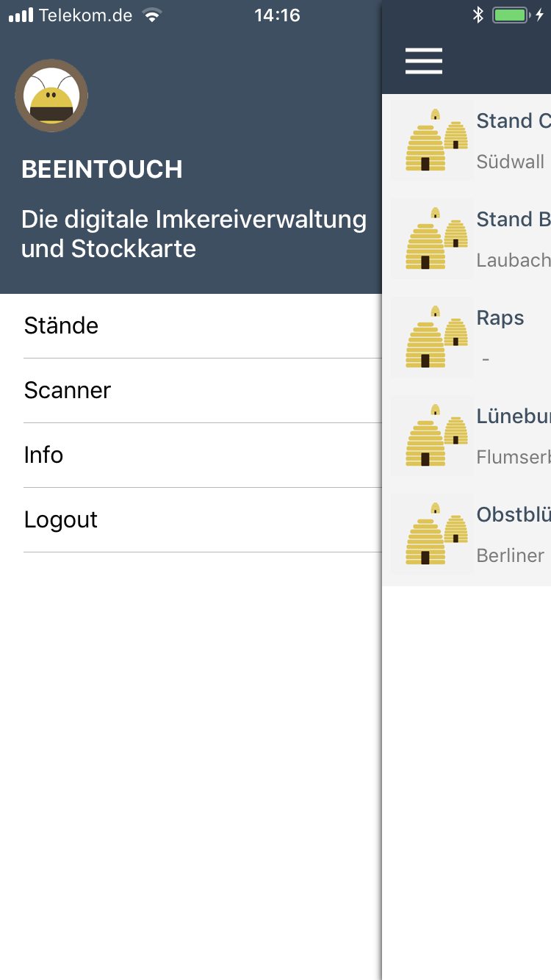Screen dimensions: 551x980
Task: Click the beehive icon for Stand B
Action: [436, 239]
